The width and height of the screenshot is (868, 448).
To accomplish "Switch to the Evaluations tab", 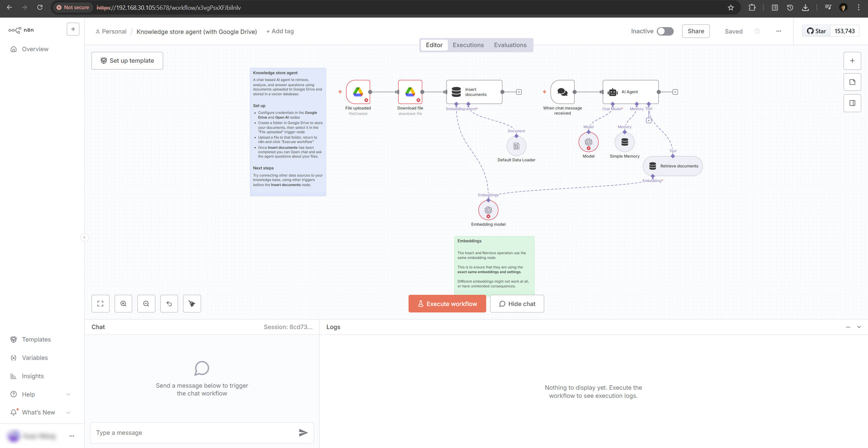I will coord(510,45).
